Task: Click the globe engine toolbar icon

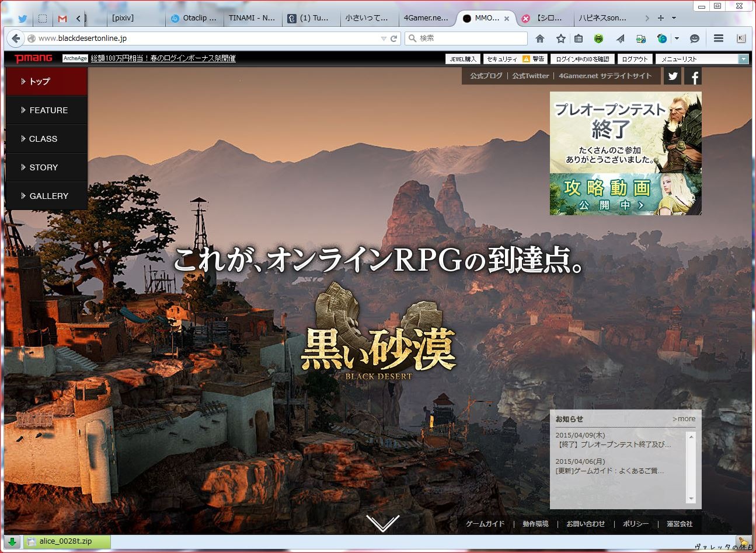Action: (662, 38)
